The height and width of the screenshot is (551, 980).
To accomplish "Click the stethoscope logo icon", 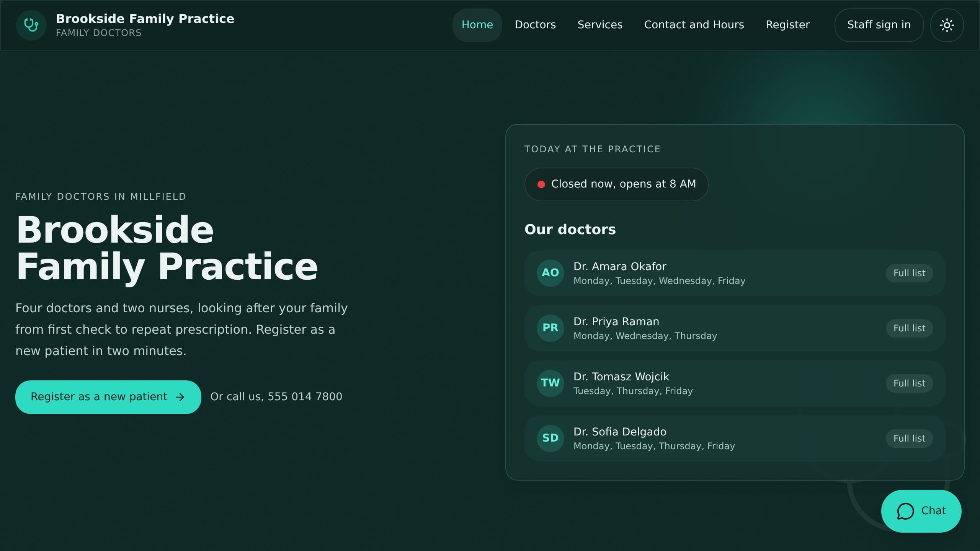I will [31, 25].
